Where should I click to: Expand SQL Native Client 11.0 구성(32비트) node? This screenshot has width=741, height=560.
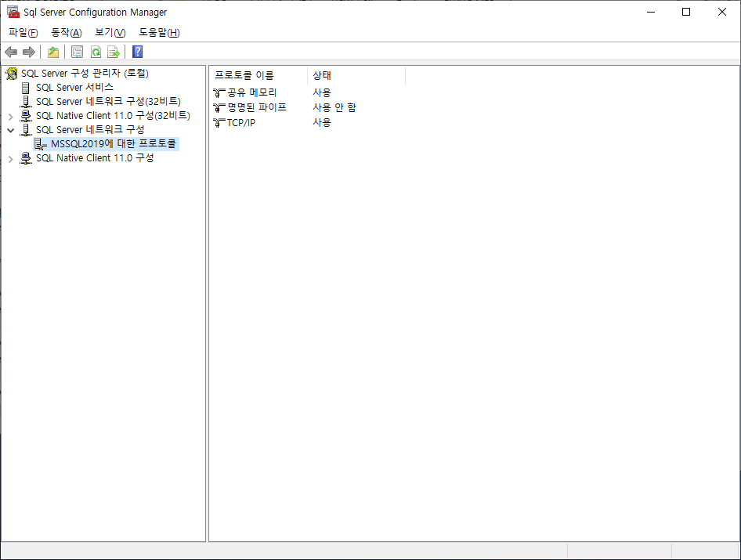tap(10, 116)
